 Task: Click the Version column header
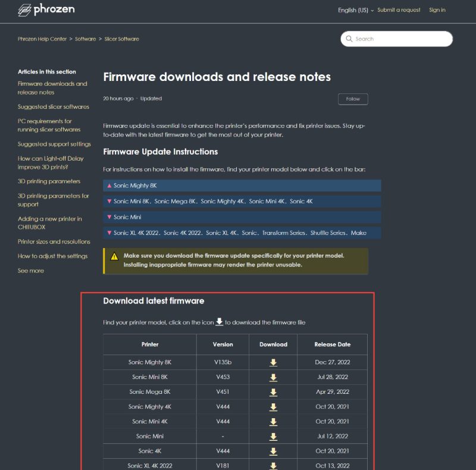pyautogui.click(x=223, y=344)
